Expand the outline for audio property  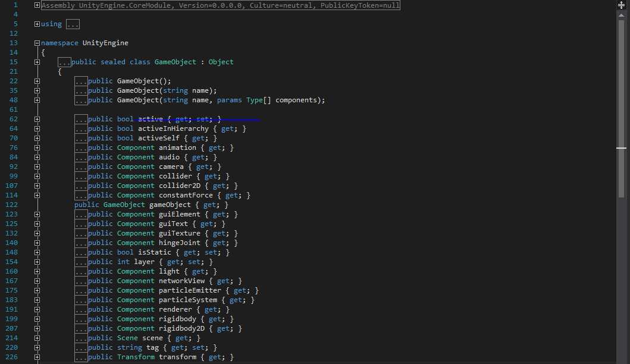37,158
